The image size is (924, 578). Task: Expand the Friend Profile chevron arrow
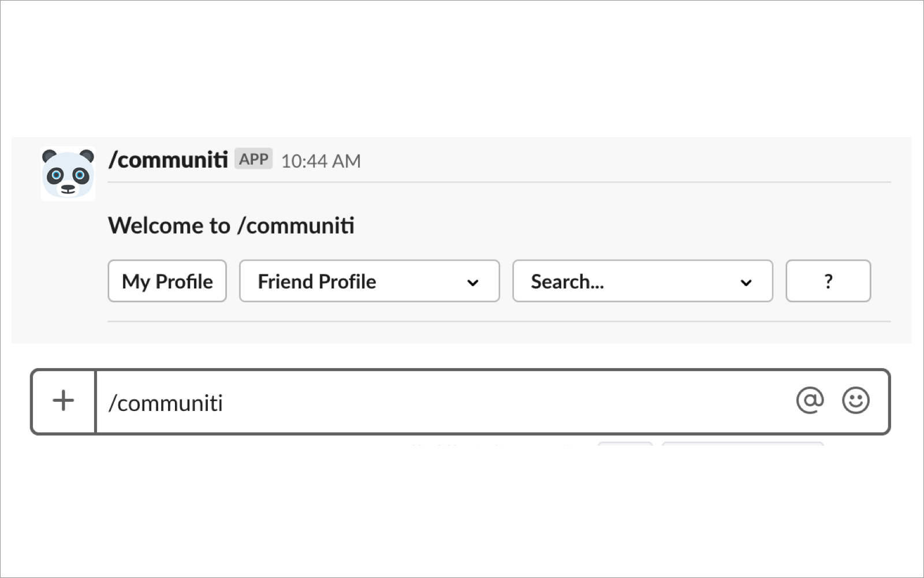[473, 282]
